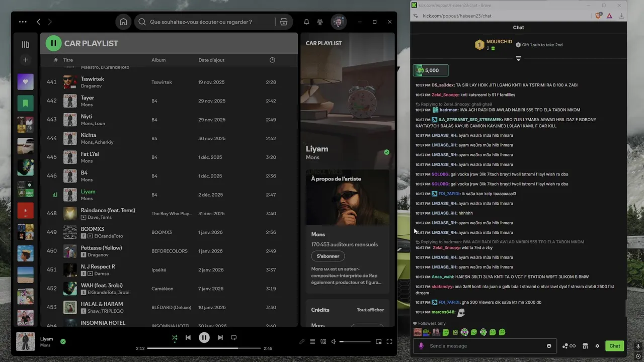Viewport: 644px width, 362px height.
Task: Sort tracks by Titre column
Action: click(x=68, y=60)
